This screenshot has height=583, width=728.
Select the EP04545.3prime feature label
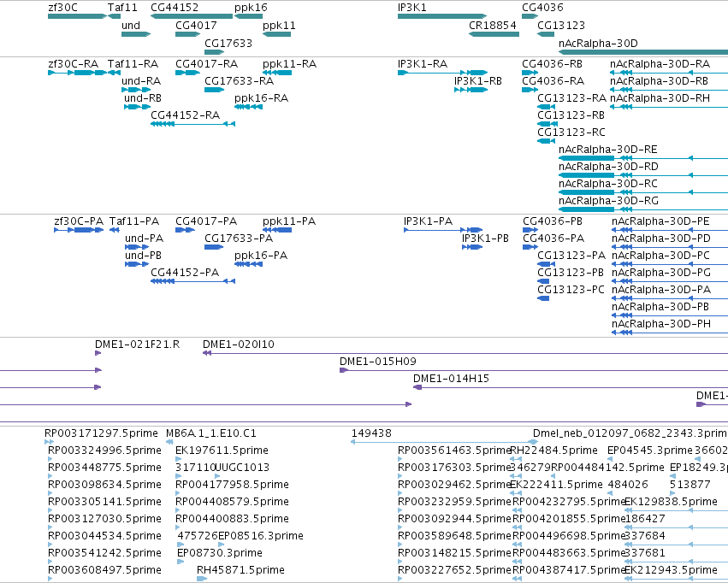[650, 450]
